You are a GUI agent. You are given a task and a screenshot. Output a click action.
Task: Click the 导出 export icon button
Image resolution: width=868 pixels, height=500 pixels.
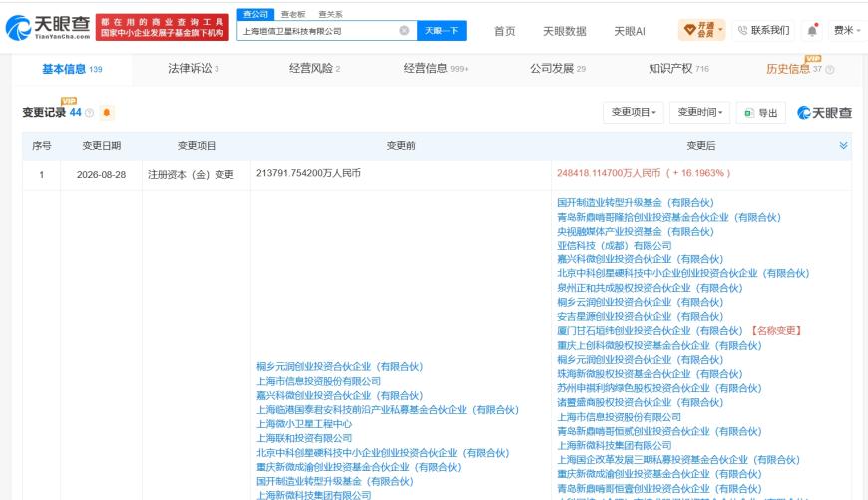[x=760, y=113]
